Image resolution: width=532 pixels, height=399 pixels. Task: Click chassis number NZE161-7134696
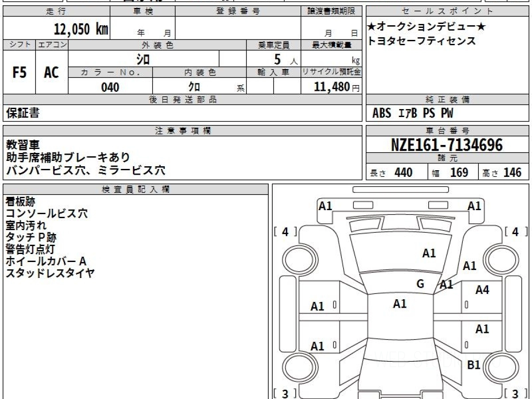[x=447, y=145]
